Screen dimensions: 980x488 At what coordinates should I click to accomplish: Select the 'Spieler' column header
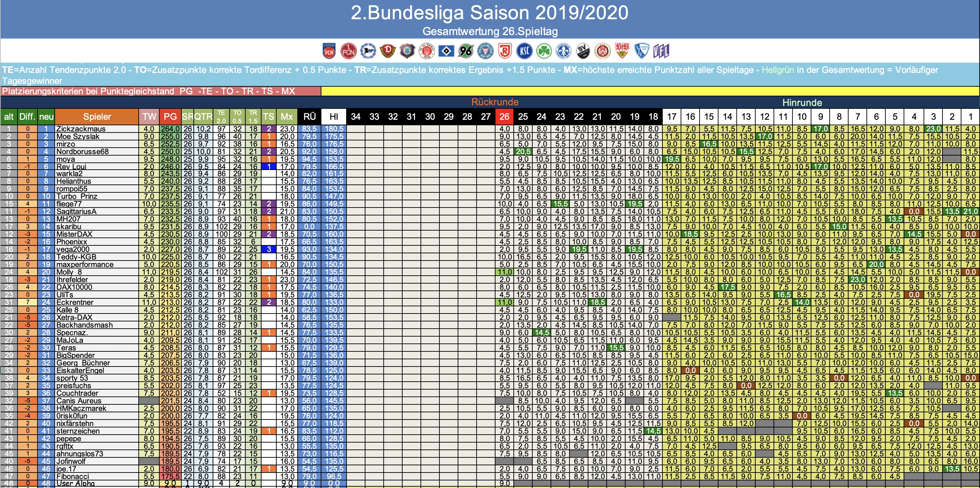coord(97,117)
